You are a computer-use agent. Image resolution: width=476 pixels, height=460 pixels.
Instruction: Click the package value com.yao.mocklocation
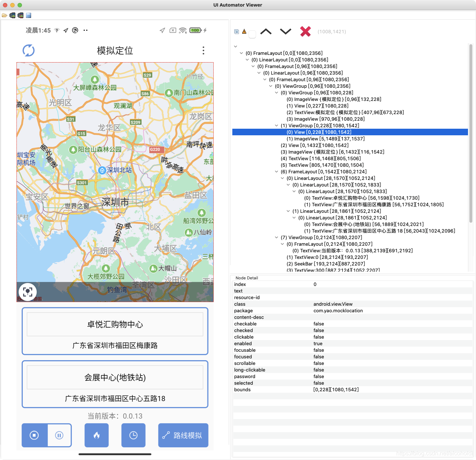pos(338,311)
